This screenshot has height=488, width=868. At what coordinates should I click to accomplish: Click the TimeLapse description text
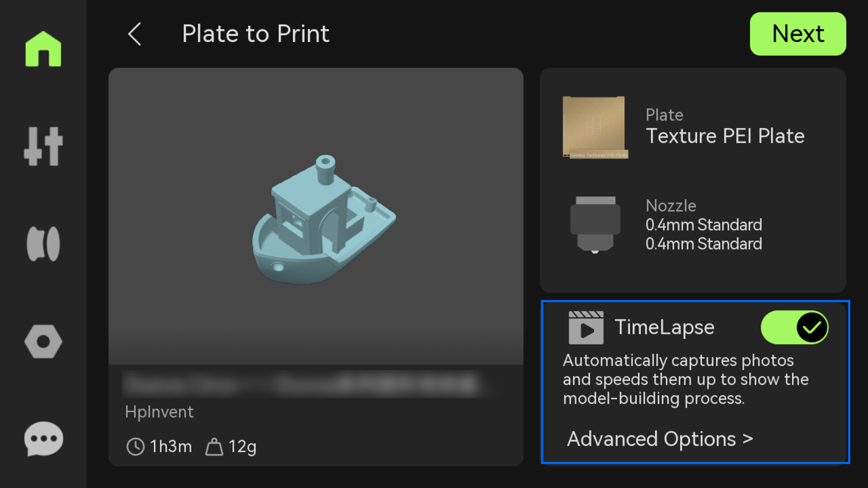click(x=686, y=380)
